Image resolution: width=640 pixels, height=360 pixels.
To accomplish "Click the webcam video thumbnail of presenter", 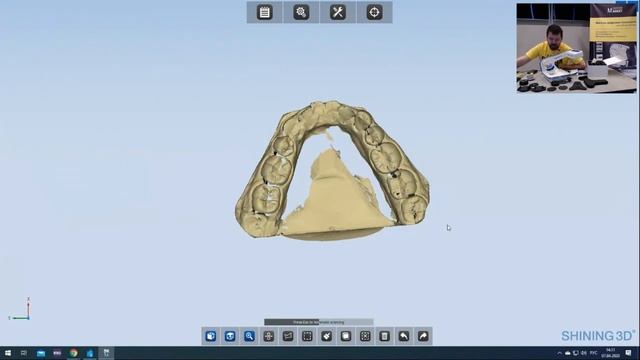I will pyautogui.click(x=576, y=48).
